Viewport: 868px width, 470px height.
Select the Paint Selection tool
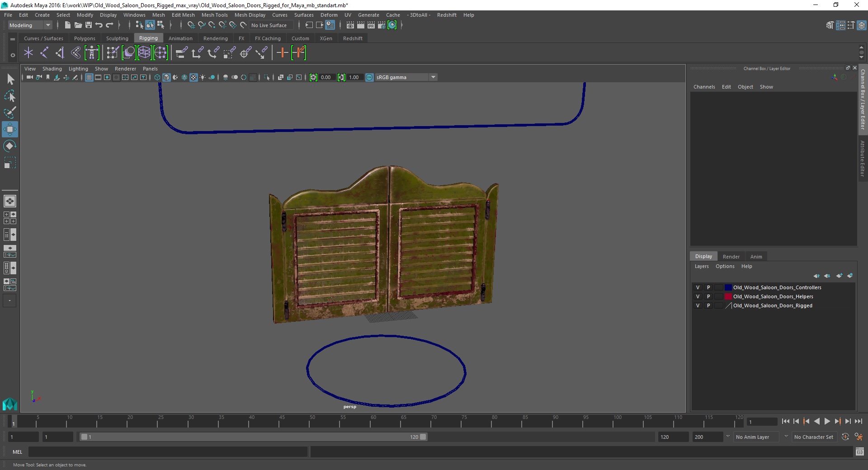click(x=10, y=113)
